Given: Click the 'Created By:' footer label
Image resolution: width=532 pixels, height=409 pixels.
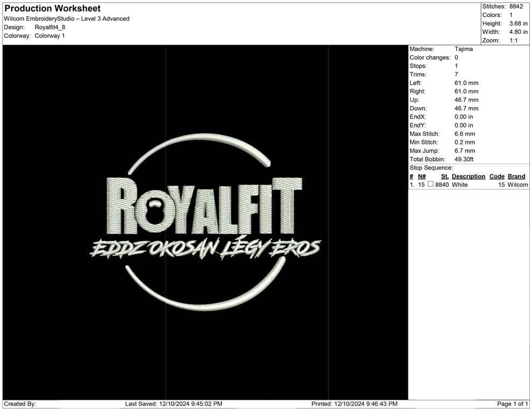Looking at the screenshot, I should click(x=20, y=404).
